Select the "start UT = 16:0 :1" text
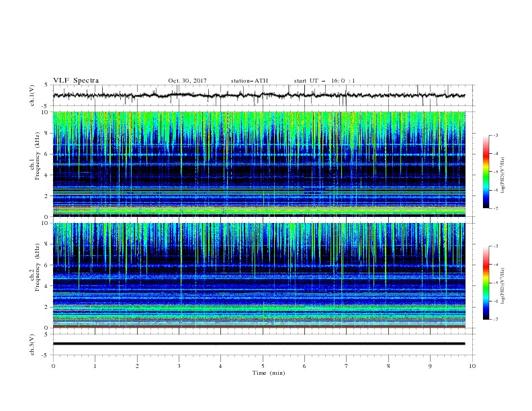Screen dimensions: 532x411 coord(324,81)
